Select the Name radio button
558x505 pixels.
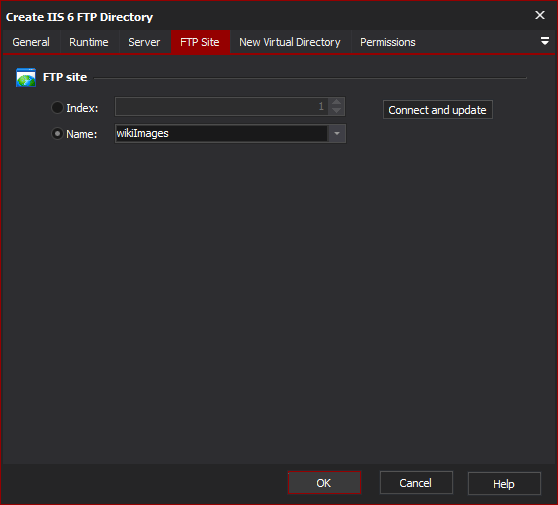(x=57, y=134)
